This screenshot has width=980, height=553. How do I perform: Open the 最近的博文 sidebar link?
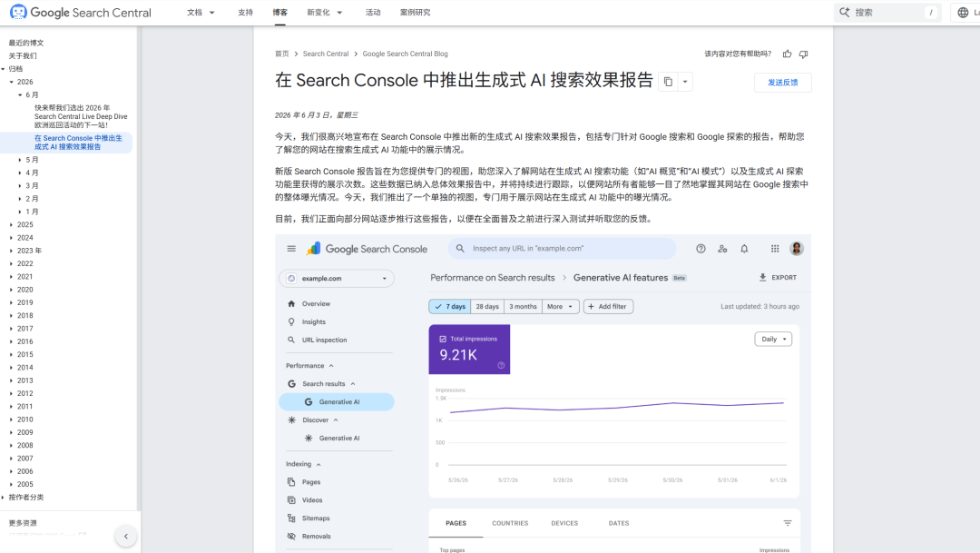pos(26,44)
